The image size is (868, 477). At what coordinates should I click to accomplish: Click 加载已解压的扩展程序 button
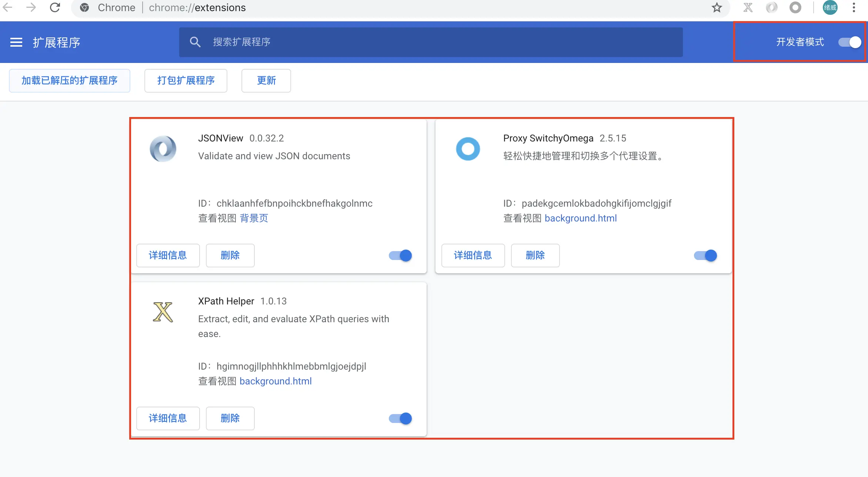pyautogui.click(x=69, y=80)
